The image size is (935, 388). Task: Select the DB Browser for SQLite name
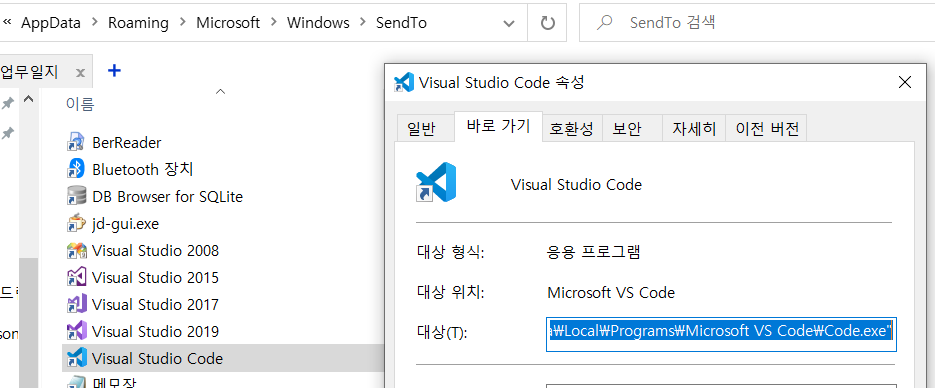[x=168, y=197]
